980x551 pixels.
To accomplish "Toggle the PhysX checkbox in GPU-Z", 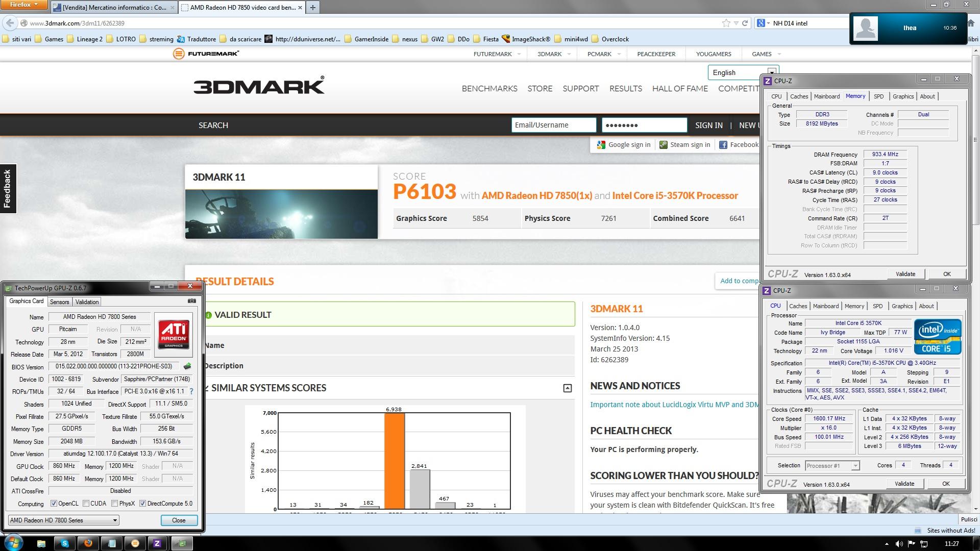I will 114,504.
